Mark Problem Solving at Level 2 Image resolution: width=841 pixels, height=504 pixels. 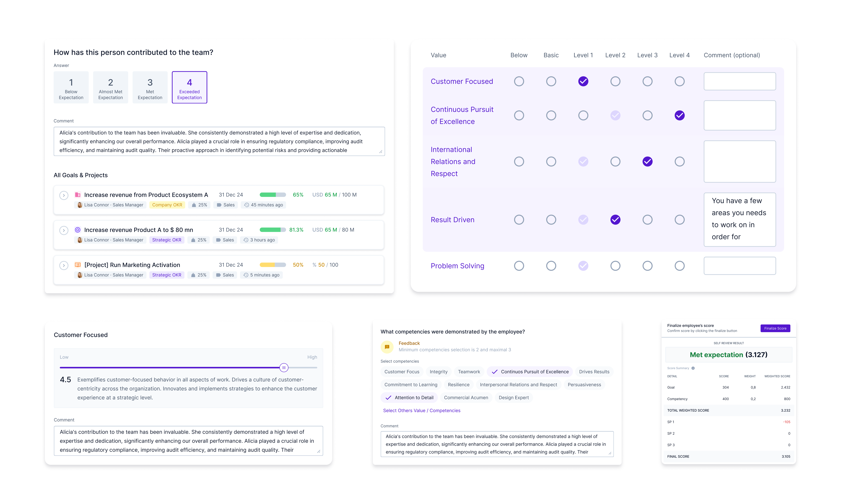pyautogui.click(x=615, y=266)
